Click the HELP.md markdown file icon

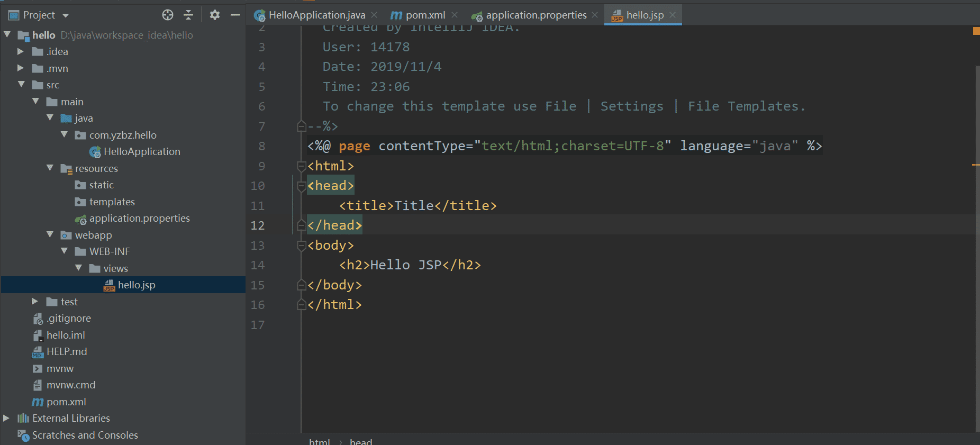(38, 352)
